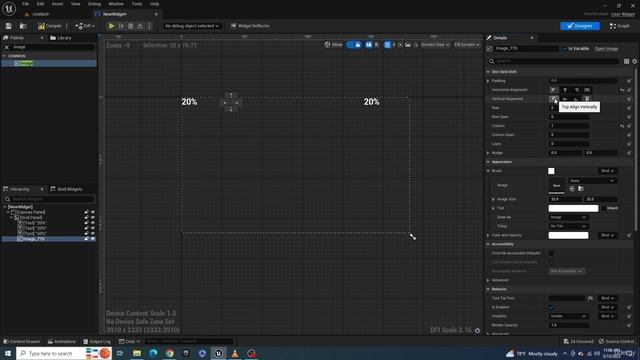
Task: Switch to Designer mode
Action: [x=580, y=26]
